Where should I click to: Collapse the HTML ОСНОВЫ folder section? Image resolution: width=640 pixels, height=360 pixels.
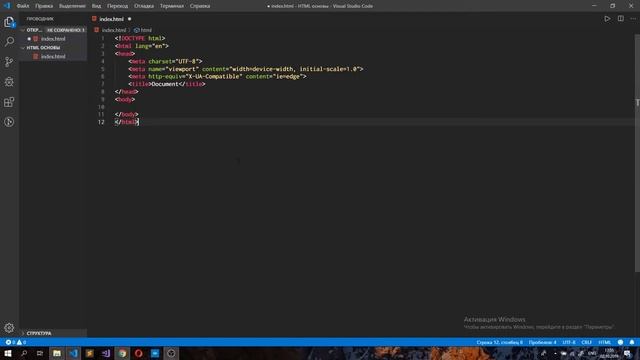[x=53, y=48]
